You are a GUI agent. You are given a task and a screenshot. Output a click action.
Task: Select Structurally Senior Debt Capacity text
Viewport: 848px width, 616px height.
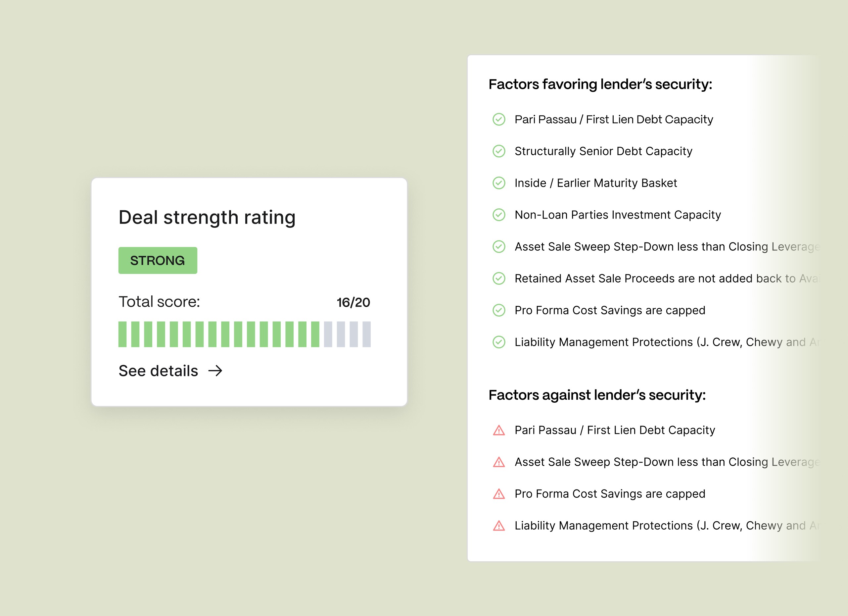pos(603,151)
